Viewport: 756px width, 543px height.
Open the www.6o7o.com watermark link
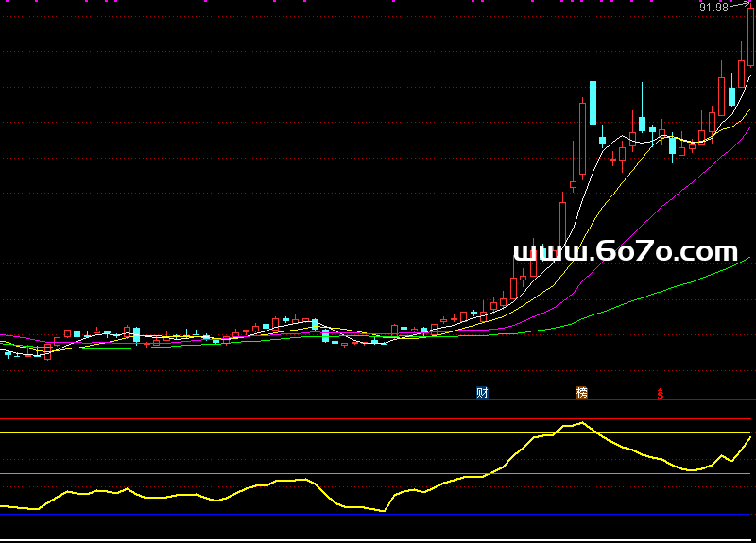pos(625,251)
